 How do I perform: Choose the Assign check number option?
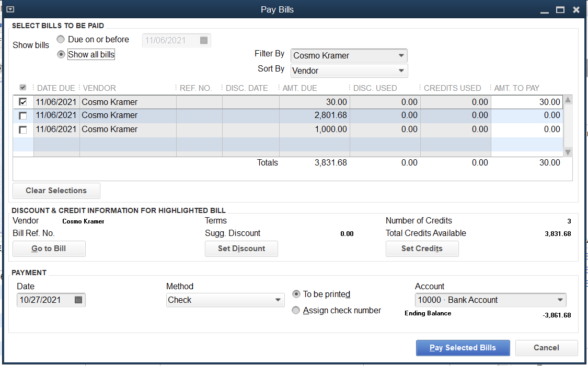tap(296, 310)
